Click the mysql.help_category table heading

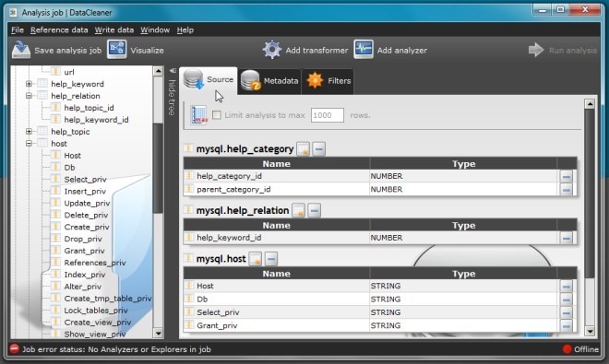pyautogui.click(x=245, y=149)
